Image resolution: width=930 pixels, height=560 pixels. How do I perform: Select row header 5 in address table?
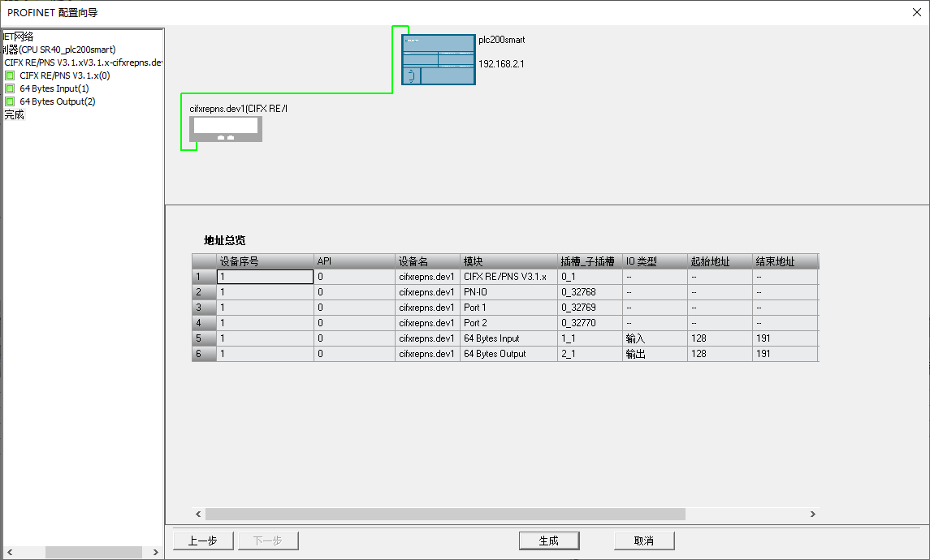pyautogui.click(x=204, y=338)
